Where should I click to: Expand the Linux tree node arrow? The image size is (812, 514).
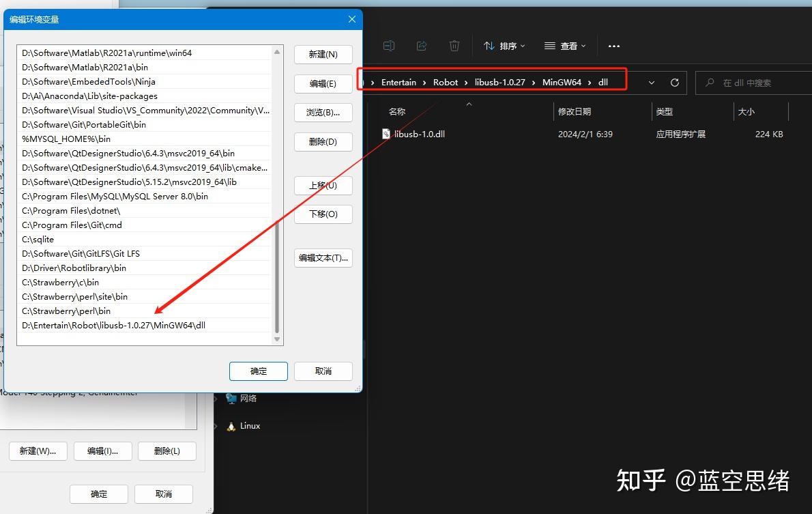point(216,426)
